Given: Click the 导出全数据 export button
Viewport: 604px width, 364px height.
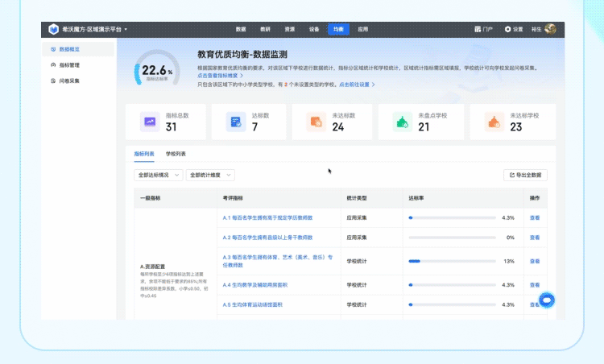Looking at the screenshot, I should click(526, 175).
